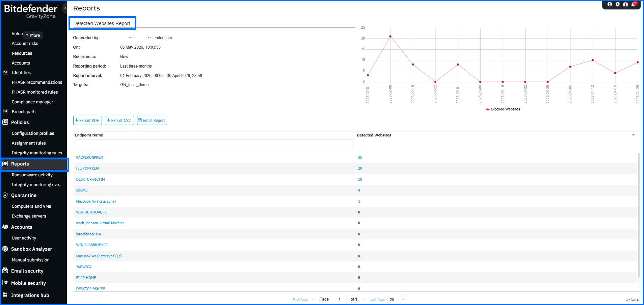The width and height of the screenshot is (644, 305).
Task: Click the Reports chart icon
Action: coord(5,164)
